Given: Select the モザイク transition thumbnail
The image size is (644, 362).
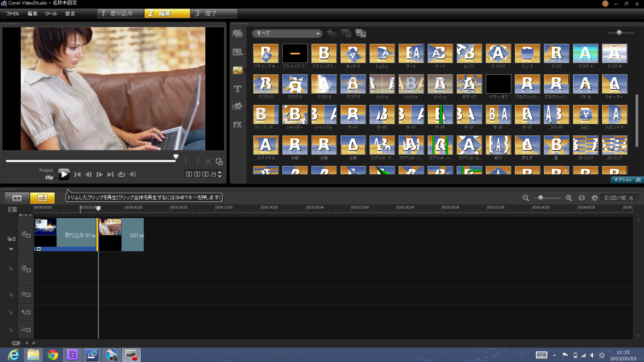Looking at the screenshot, I should click(469, 84).
